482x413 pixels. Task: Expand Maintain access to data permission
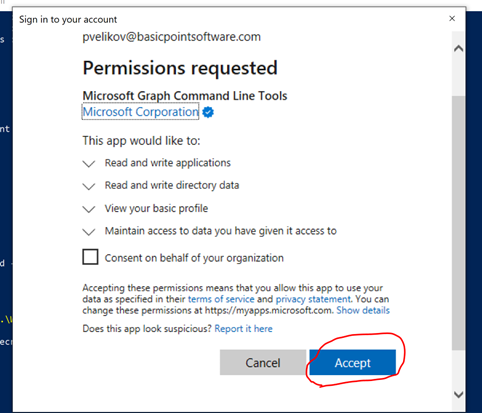point(89,232)
